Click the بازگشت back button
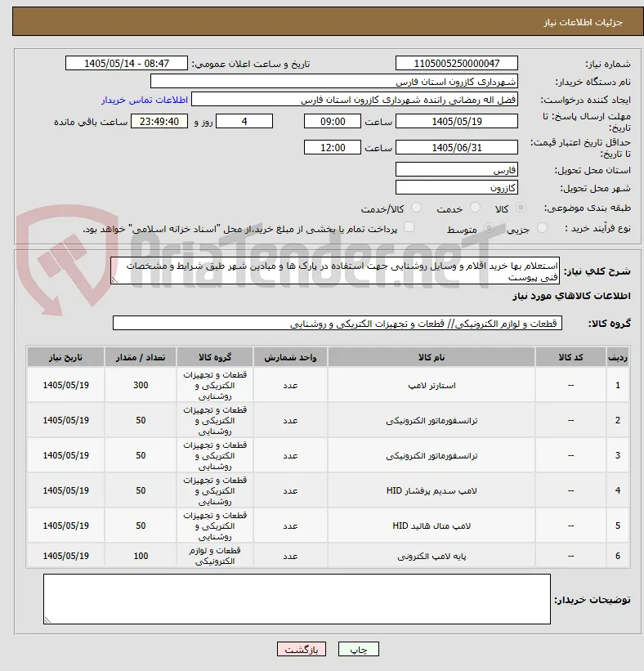 coord(302,649)
